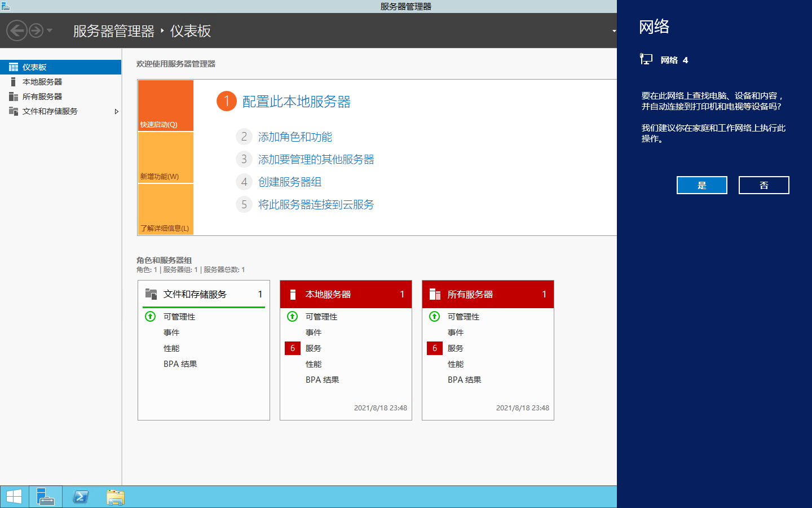The image size is (812, 508).
Task: Select the 快速启动(Q) tile
Action: tap(166, 106)
